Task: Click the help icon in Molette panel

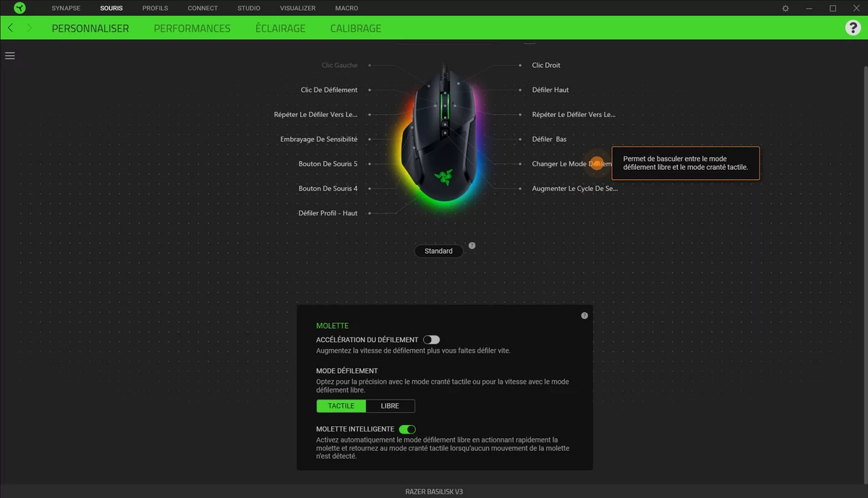Action: (584, 316)
